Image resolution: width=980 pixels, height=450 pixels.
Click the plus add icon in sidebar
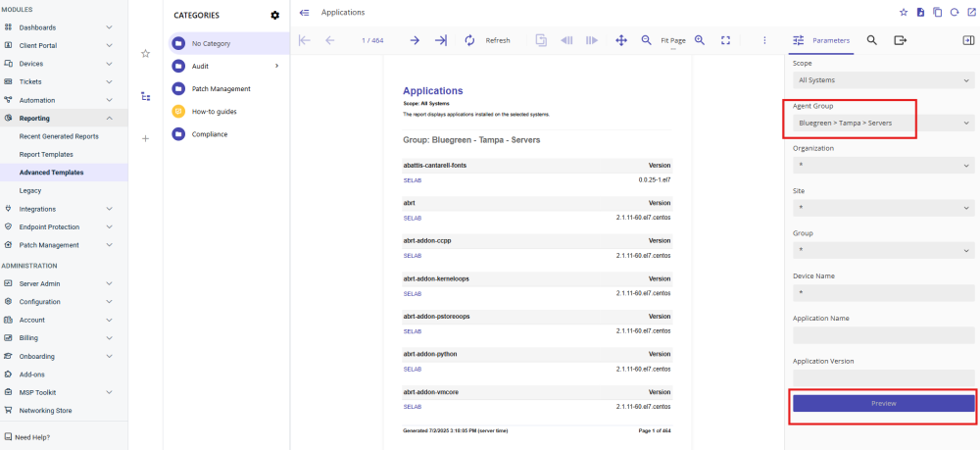point(146,139)
